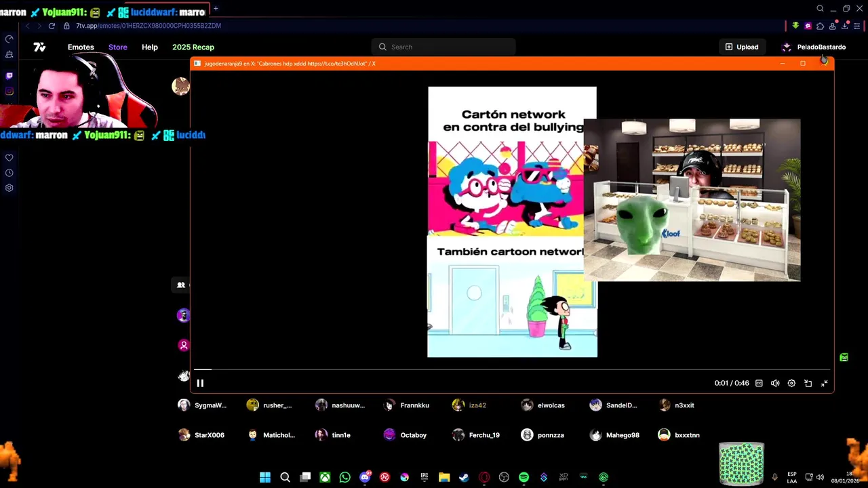
Task: Open the purple 7TV extension icon
Action: [808, 26]
